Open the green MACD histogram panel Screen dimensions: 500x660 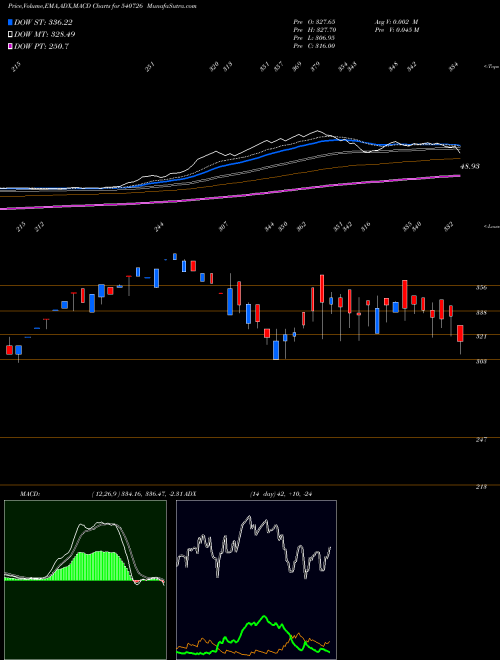(85, 580)
